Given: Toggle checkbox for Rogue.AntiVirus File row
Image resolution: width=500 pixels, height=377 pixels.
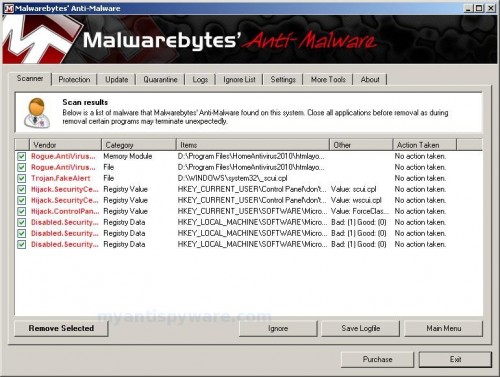Looking at the screenshot, I should coord(22,167).
